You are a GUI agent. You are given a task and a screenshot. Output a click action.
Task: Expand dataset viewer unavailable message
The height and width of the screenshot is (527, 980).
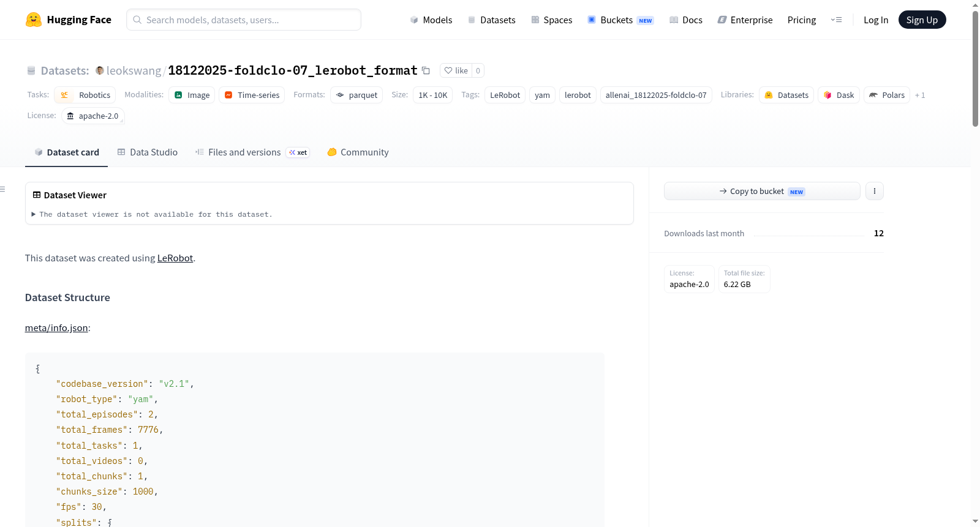pyautogui.click(x=152, y=214)
